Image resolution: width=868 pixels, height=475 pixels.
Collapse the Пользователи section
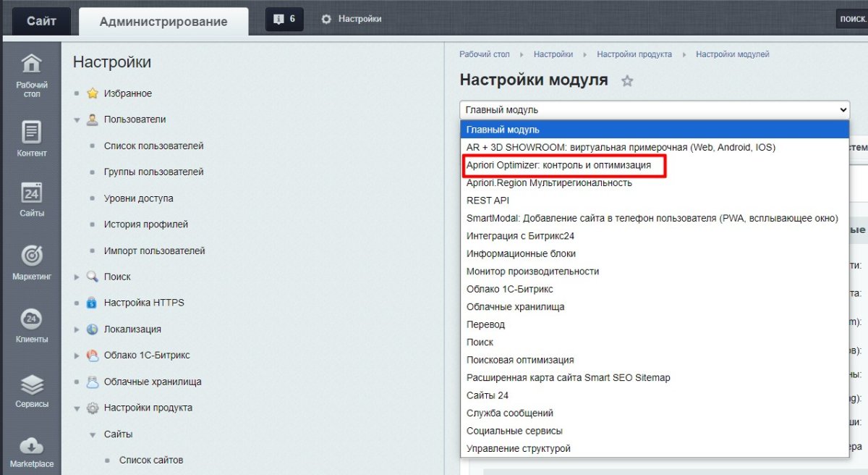77,119
